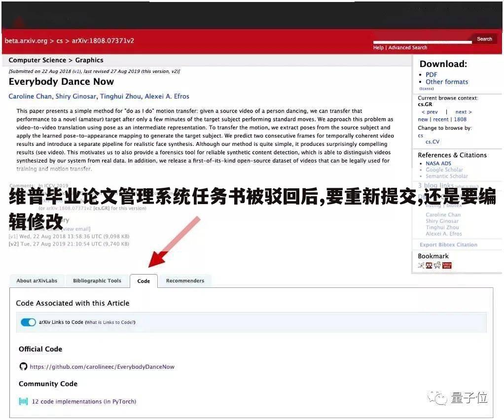Open the 3 blog links entry

[435, 185]
